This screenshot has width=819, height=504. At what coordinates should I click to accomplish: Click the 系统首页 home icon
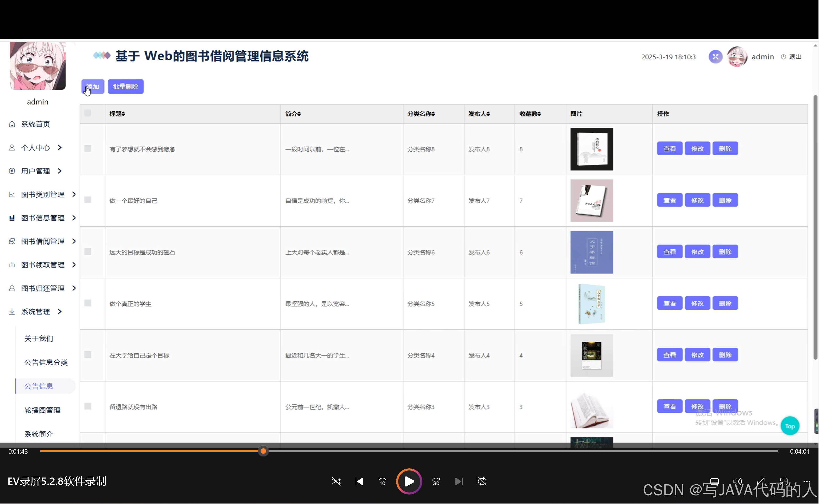(12, 124)
